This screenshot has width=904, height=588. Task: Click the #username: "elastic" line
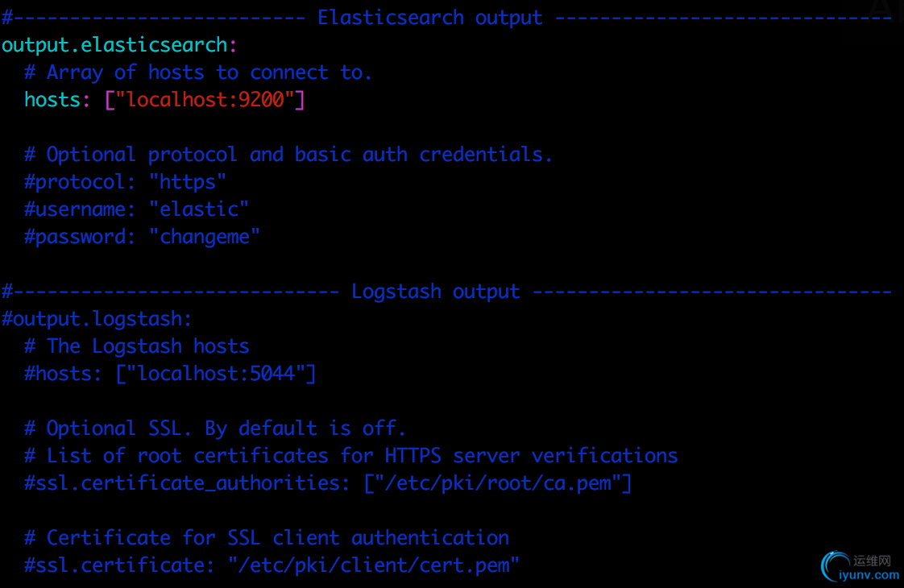point(137,209)
